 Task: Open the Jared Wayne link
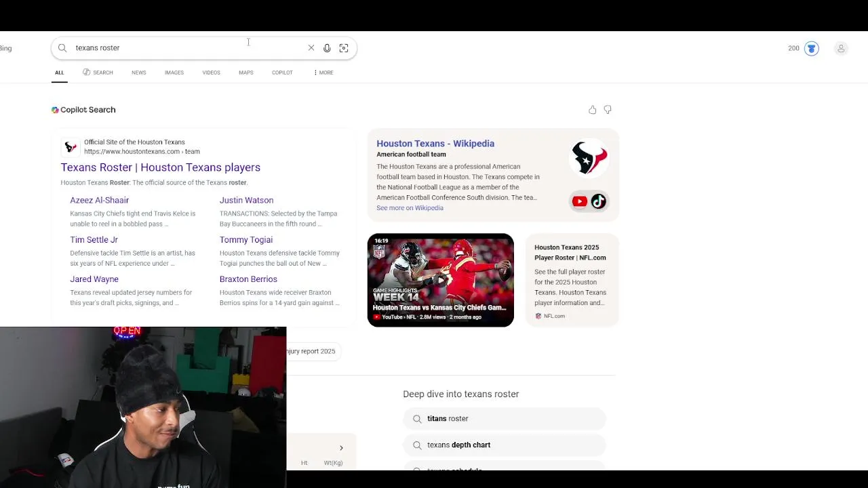click(94, 279)
